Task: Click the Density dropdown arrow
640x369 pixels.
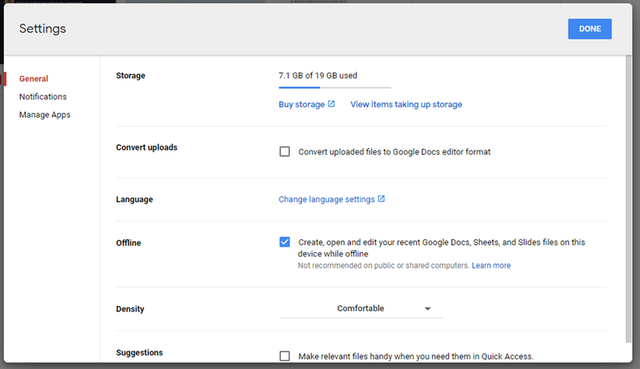Action: click(x=427, y=309)
